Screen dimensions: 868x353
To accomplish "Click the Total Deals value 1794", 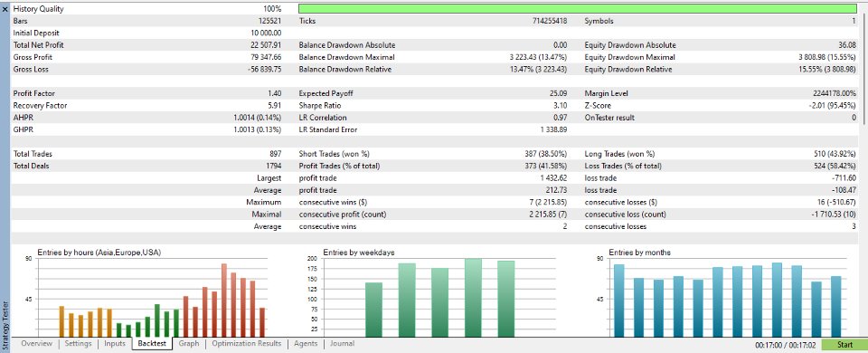I will click(274, 166).
